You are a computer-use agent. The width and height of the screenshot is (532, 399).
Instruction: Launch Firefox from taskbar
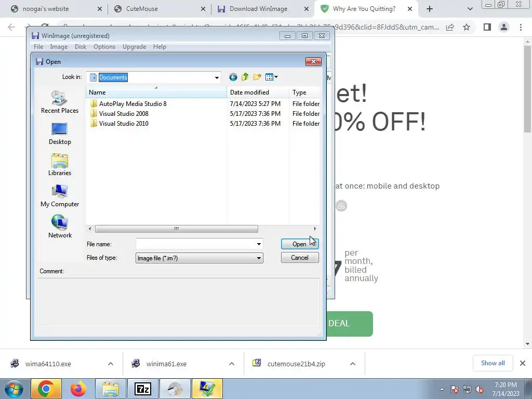pos(78,389)
